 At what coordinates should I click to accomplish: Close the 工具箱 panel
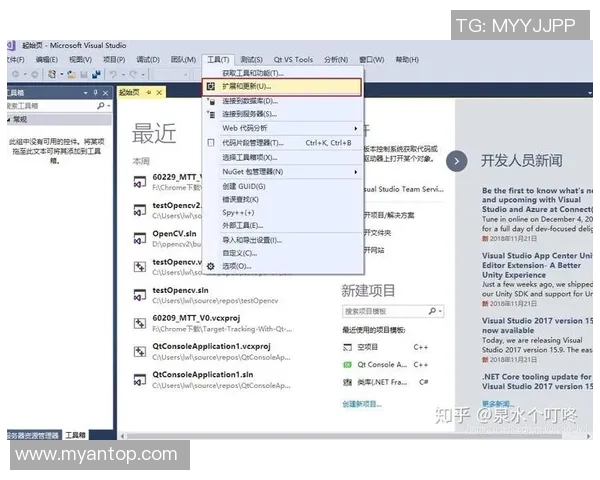106,93
